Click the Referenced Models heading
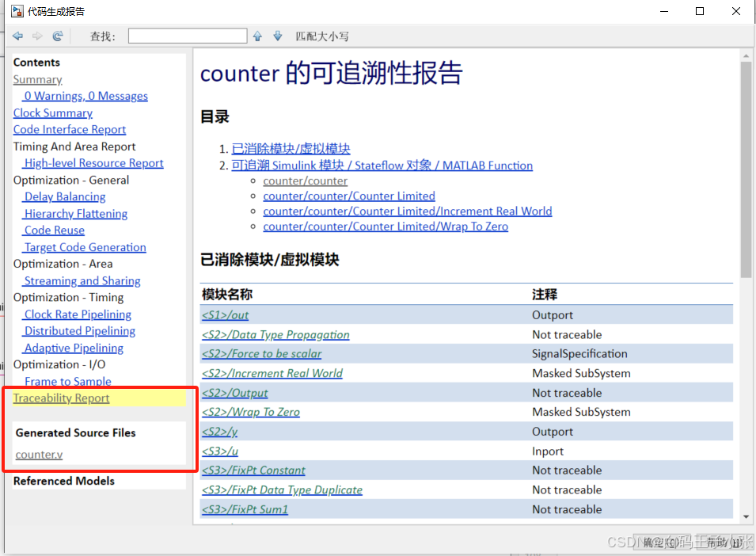The height and width of the screenshot is (556, 756). (64, 482)
